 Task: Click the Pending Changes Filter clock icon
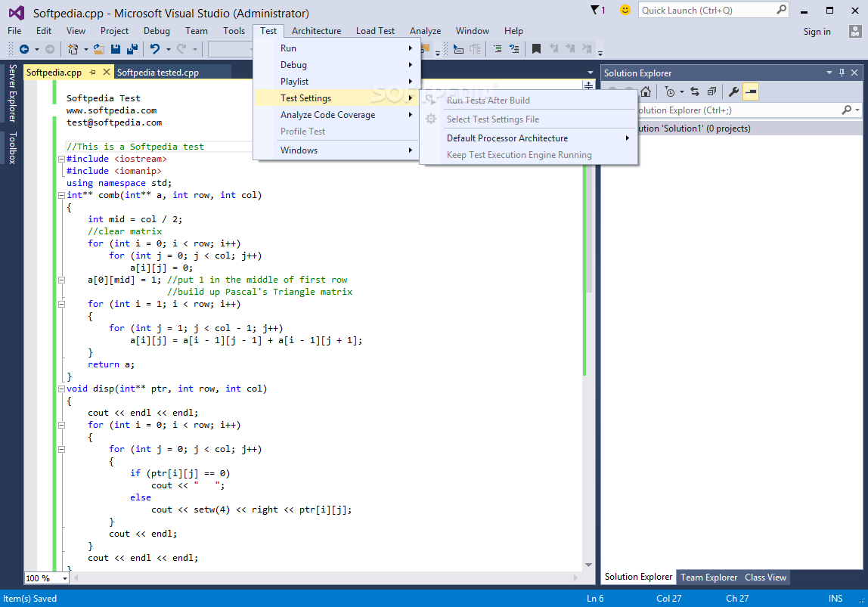click(x=670, y=92)
